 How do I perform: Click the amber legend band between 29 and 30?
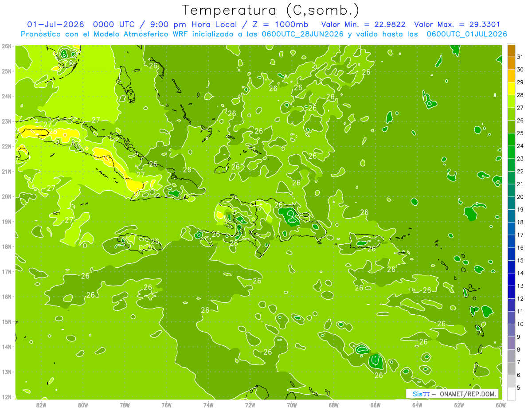pyautogui.click(x=511, y=76)
